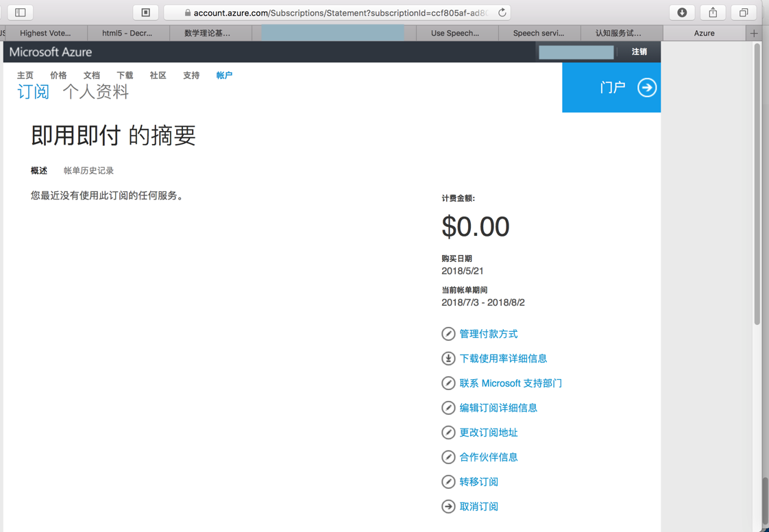Click the lock icon in address bar

click(x=187, y=13)
